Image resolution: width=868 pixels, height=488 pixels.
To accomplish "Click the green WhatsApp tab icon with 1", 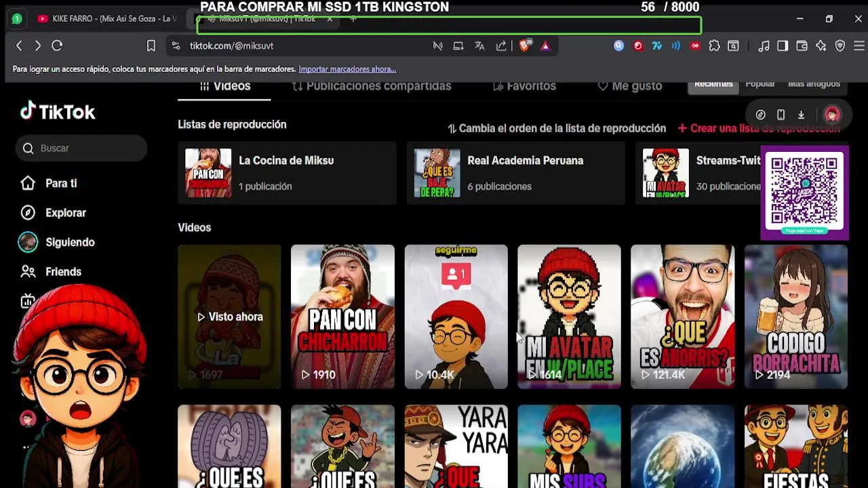I will 17,19.
